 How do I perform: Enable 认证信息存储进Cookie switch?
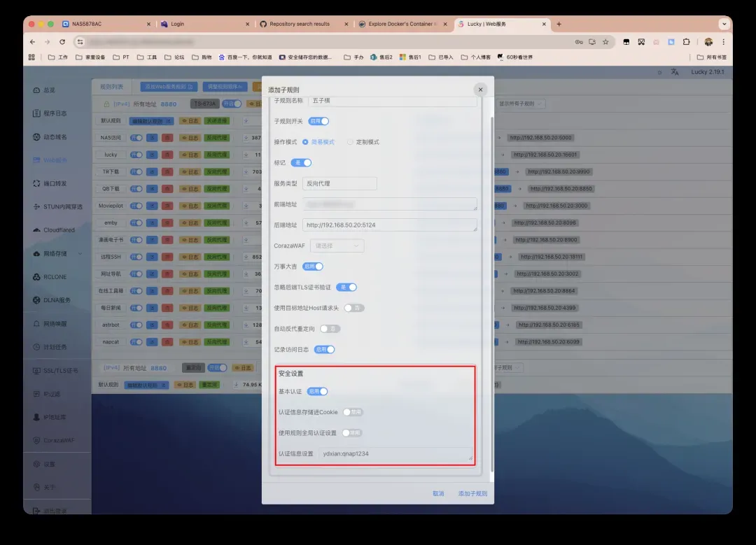pos(352,412)
